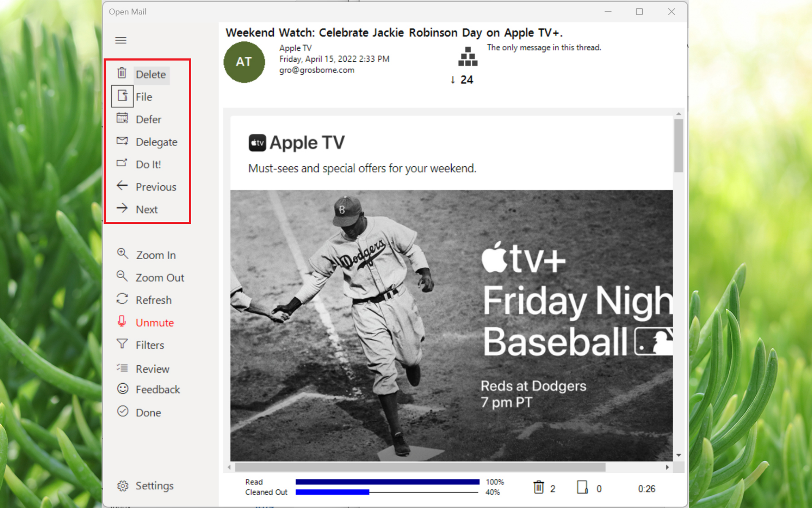Click the Cleaned Out progress bar
Screen dimensions: 812x508
click(387, 492)
